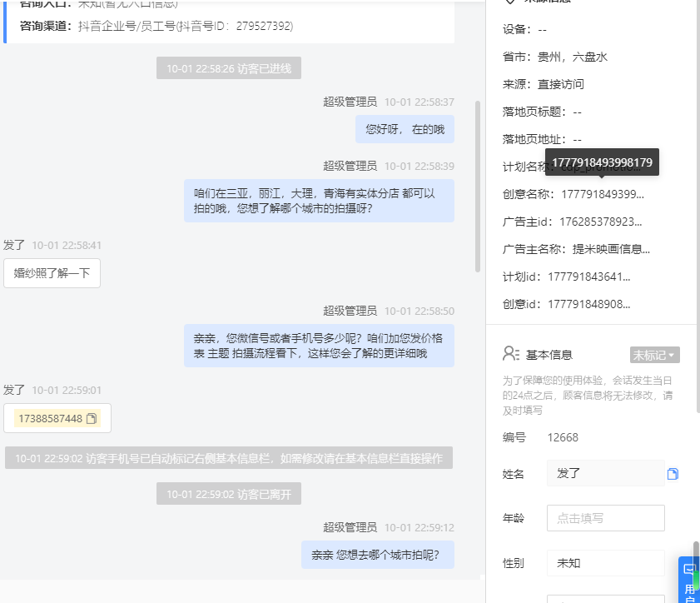Click the person icon beside 基本信息

511,354
